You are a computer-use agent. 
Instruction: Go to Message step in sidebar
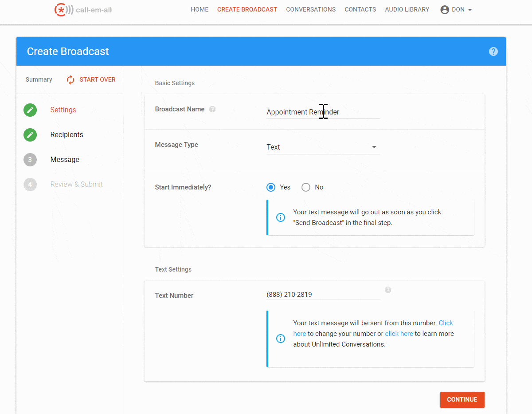(x=65, y=160)
